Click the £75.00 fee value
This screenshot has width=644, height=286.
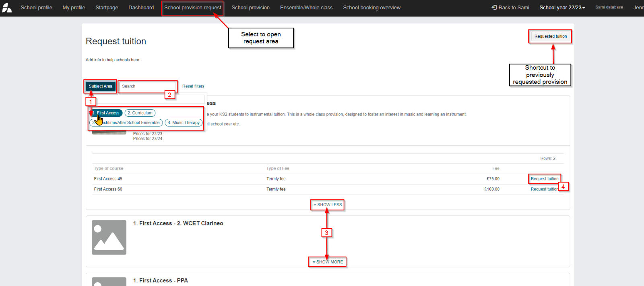coord(493,179)
